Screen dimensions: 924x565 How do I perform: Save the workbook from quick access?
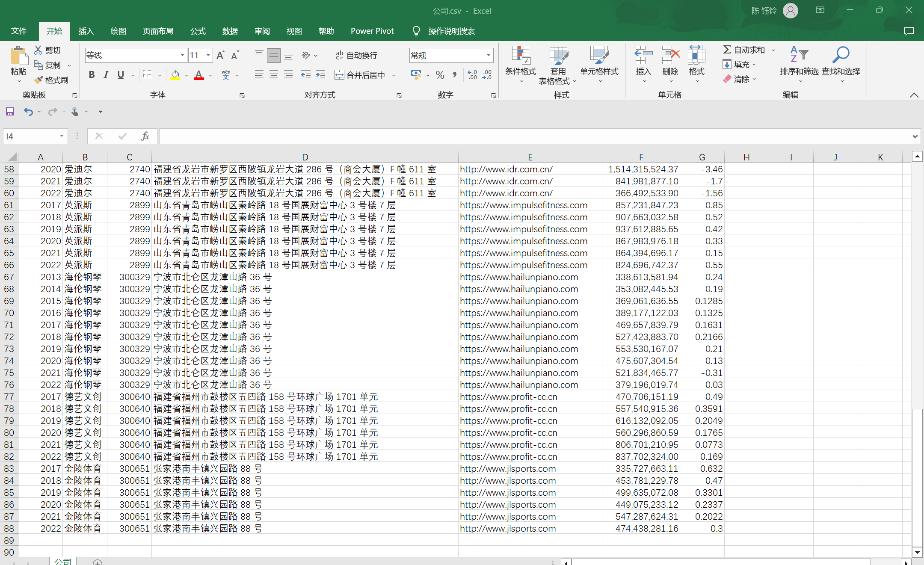pyautogui.click(x=10, y=112)
